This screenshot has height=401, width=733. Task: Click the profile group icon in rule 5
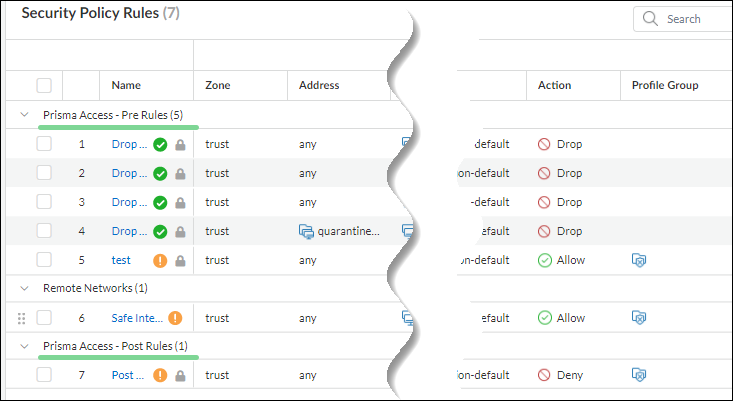639,260
